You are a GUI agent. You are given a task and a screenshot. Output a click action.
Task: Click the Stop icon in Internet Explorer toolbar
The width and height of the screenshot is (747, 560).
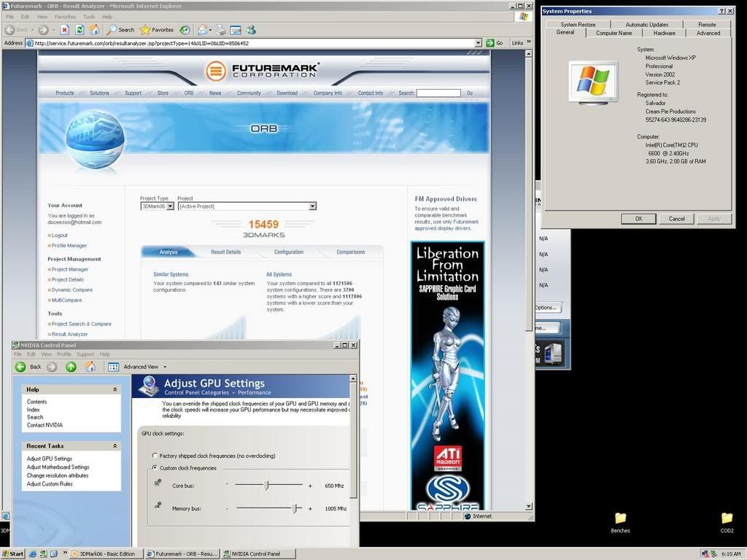pos(64,30)
